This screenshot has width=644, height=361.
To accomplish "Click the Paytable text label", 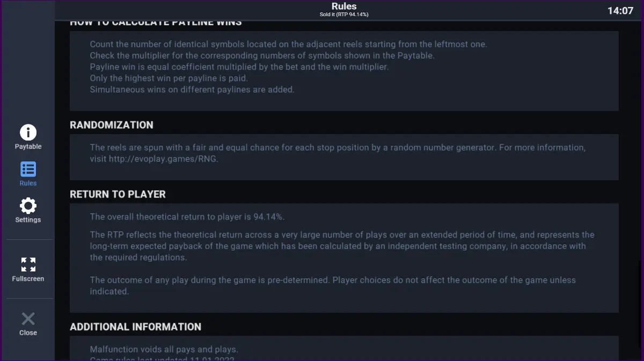I will coord(28,147).
